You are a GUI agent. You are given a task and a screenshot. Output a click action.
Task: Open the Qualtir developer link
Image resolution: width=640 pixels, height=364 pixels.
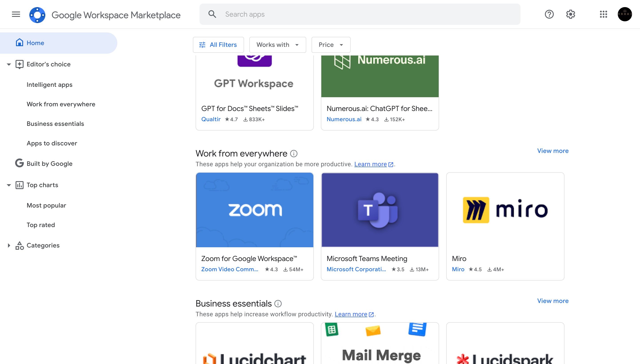point(211,119)
